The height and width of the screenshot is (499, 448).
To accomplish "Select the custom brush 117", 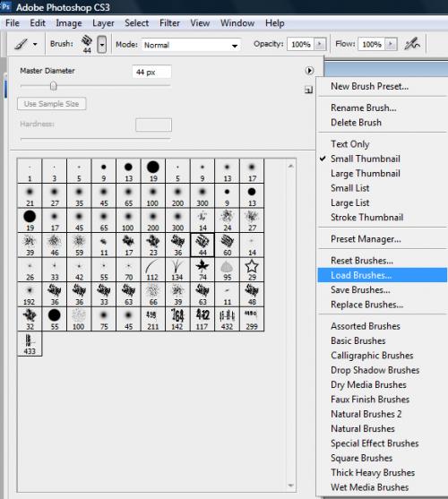I will coord(202,319).
